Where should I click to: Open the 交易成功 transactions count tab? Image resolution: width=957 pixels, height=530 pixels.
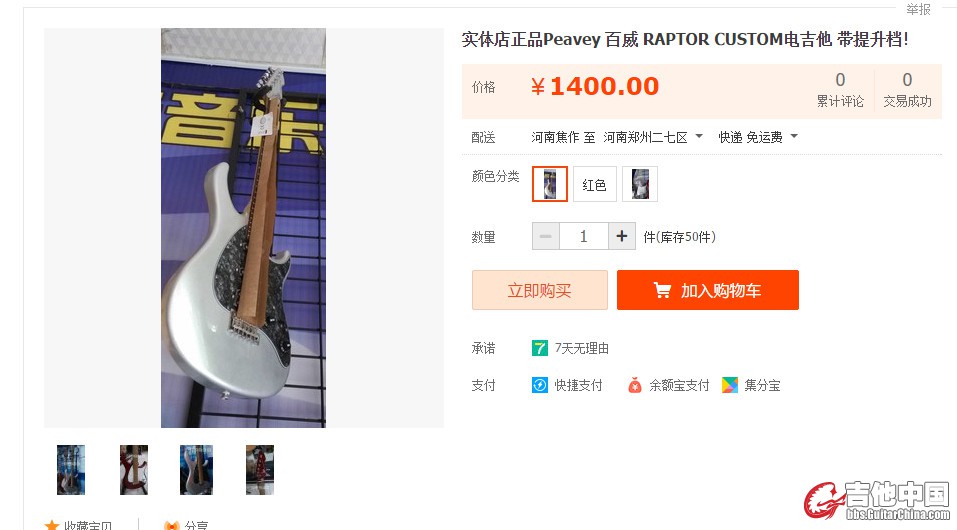[x=908, y=90]
